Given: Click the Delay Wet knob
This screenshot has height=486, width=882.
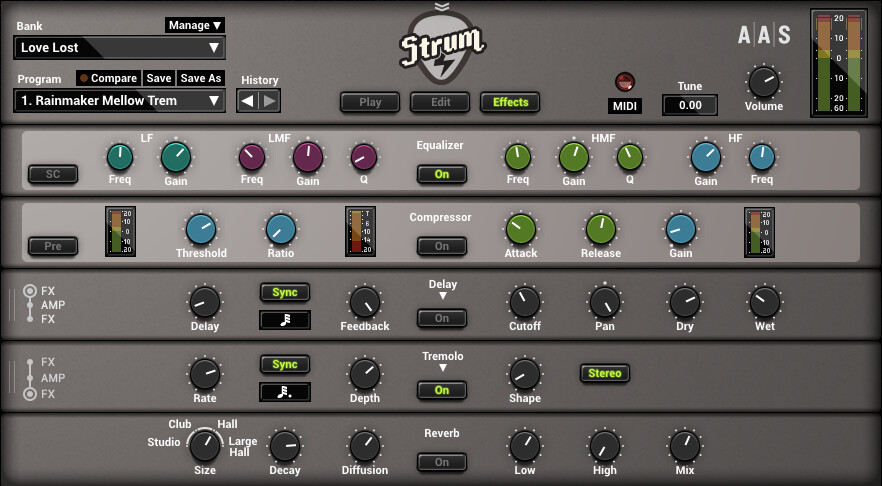Looking at the screenshot, I should [x=765, y=302].
